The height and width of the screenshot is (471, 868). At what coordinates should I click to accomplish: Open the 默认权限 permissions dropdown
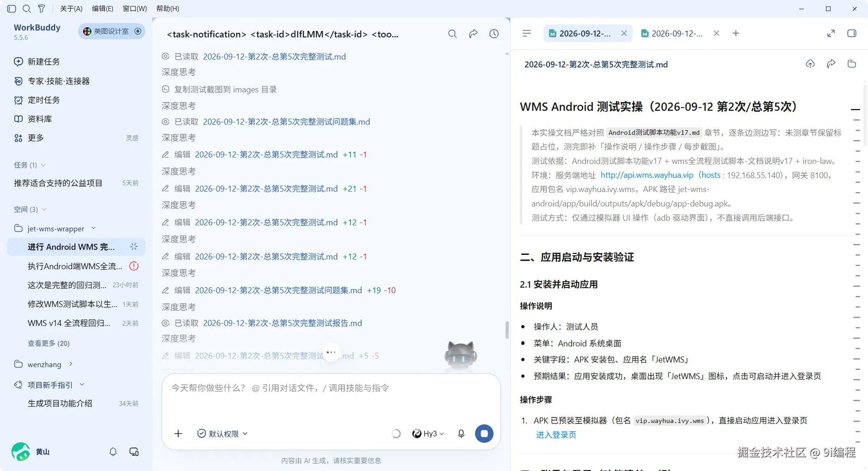(x=223, y=434)
